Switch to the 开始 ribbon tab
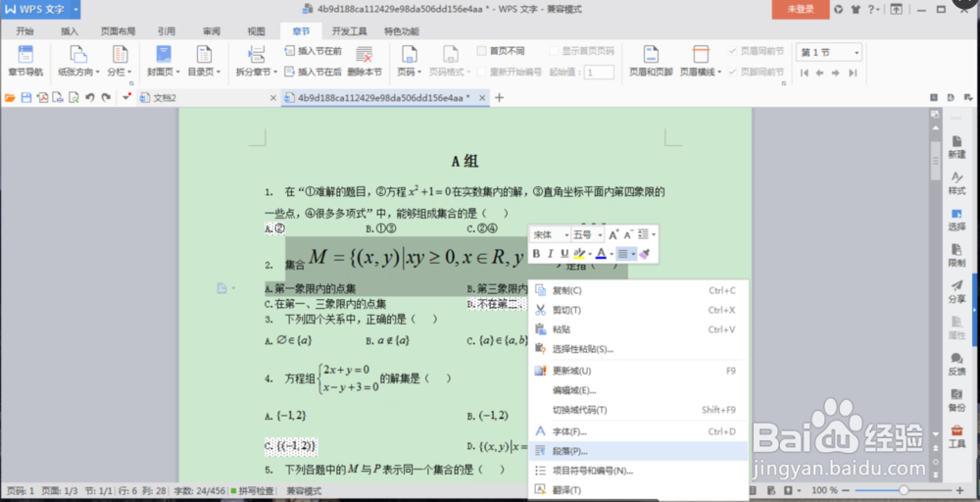 (x=25, y=31)
